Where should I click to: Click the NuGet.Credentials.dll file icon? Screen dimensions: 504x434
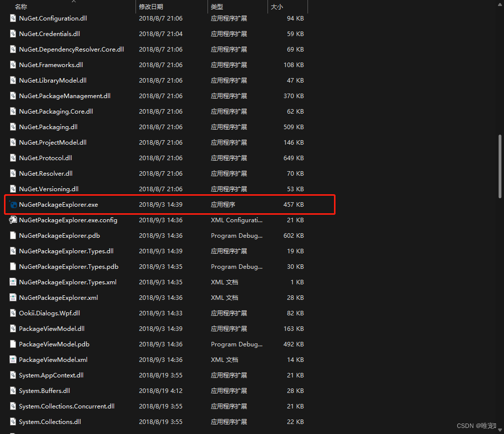point(13,34)
